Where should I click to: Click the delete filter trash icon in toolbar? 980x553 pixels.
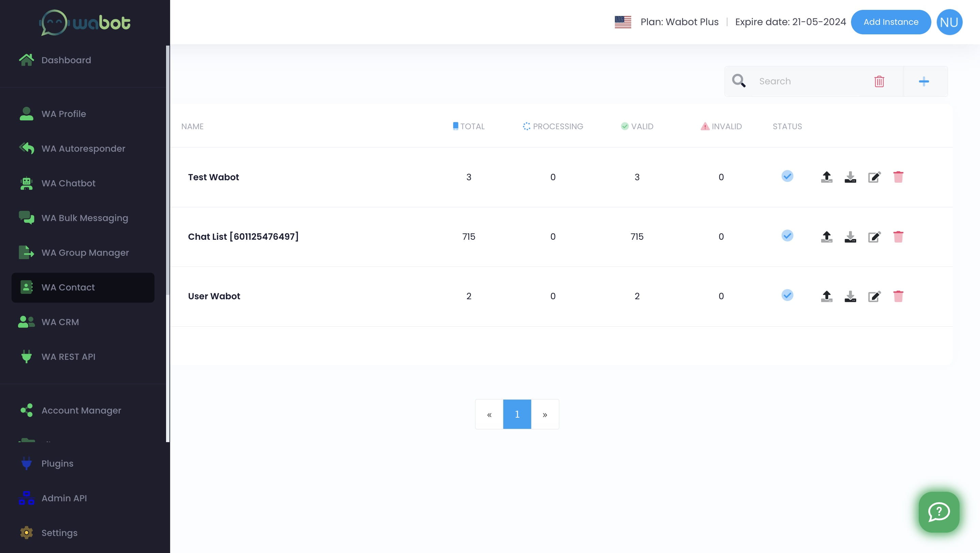tap(880, 81)
